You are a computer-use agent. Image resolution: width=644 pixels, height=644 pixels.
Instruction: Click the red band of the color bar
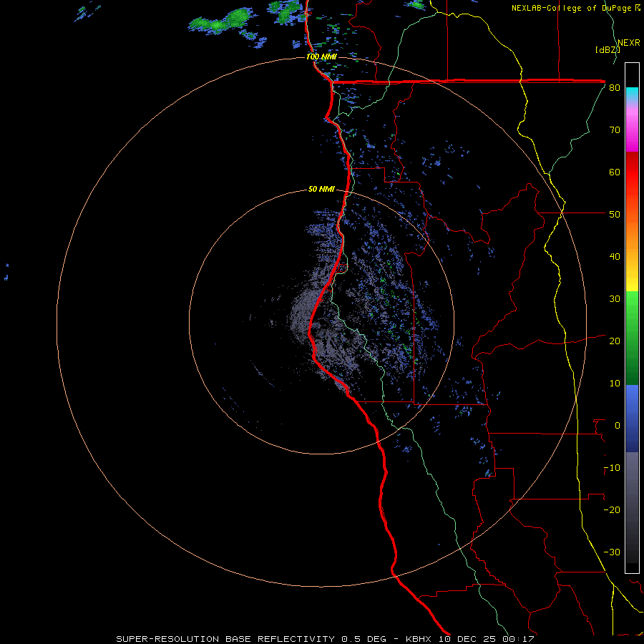[632, 182]
